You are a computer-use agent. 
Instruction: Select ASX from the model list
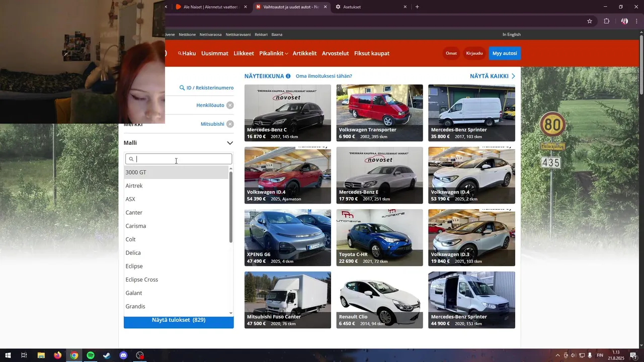pyautogui.click(x=177, y=199)
